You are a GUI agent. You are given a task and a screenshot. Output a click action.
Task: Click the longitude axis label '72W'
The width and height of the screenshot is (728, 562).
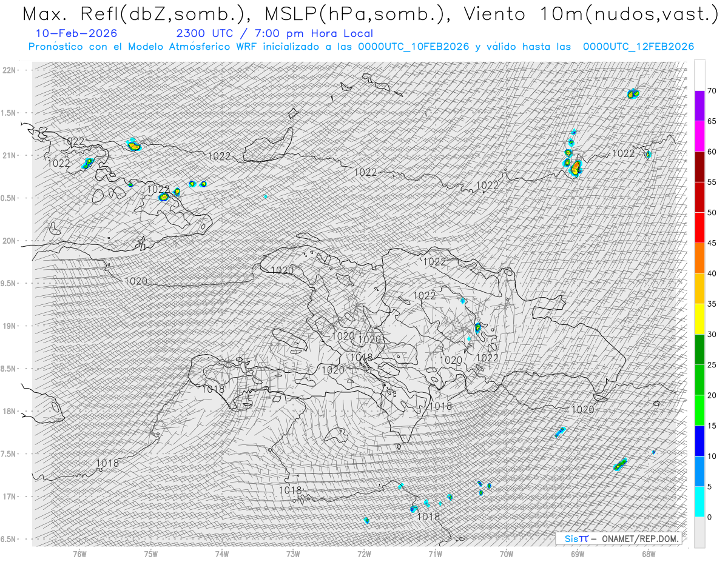click(364, 554)
